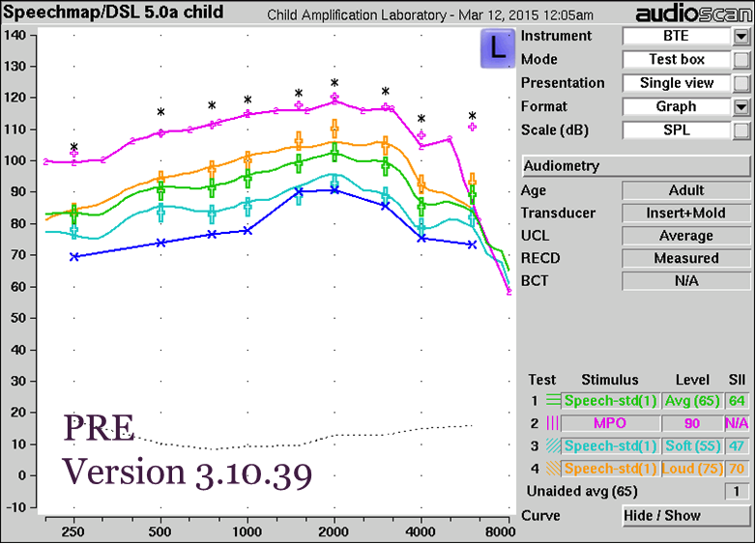
Task: Click the orange loud target at 2000 Hz
Action: pyautogui.click(x=334, y=129)
